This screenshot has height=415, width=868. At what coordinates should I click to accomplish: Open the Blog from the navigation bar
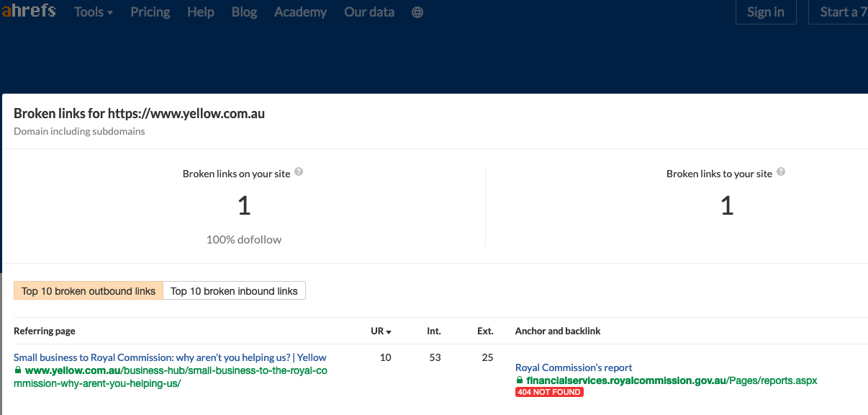pos(244,12)
